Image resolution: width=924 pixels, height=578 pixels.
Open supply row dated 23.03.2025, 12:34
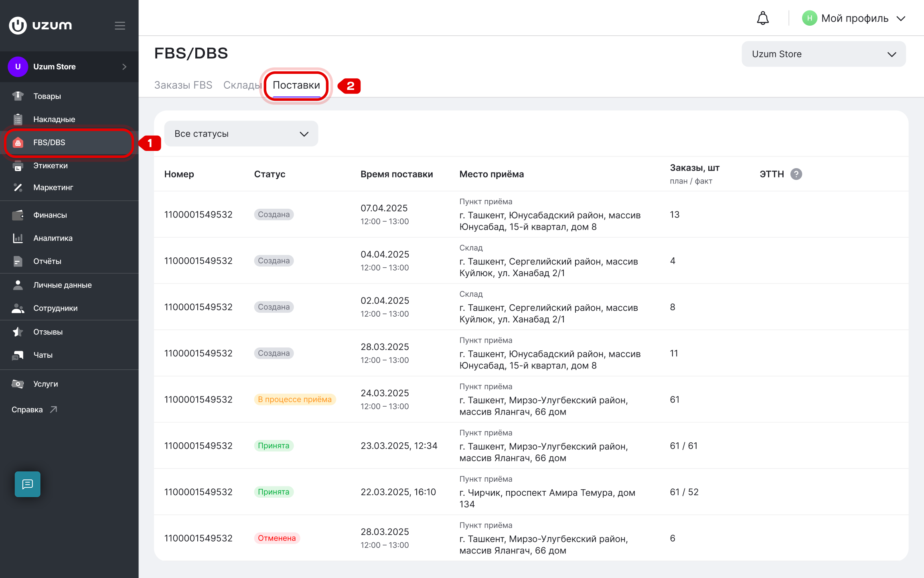(531, 446)
